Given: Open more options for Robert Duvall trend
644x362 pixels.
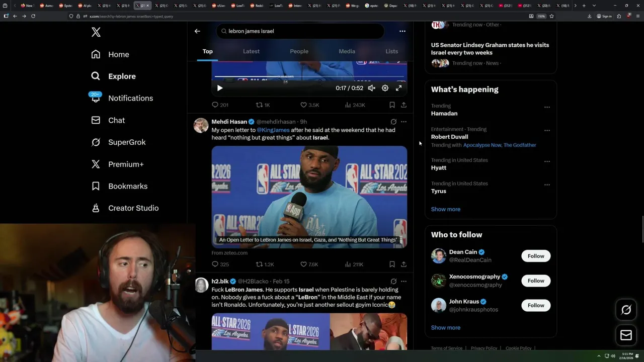Looking at the screenshot, I should coord(547,131).
